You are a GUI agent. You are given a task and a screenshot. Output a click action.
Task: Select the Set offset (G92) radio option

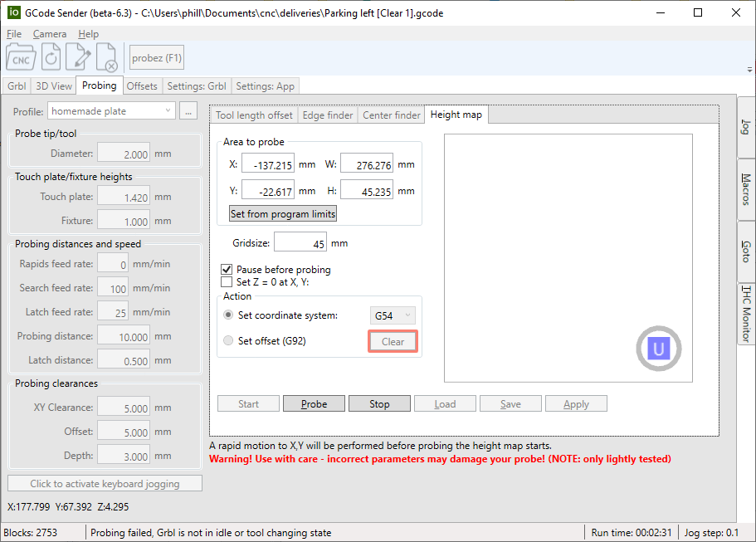[x=229, y=341]
